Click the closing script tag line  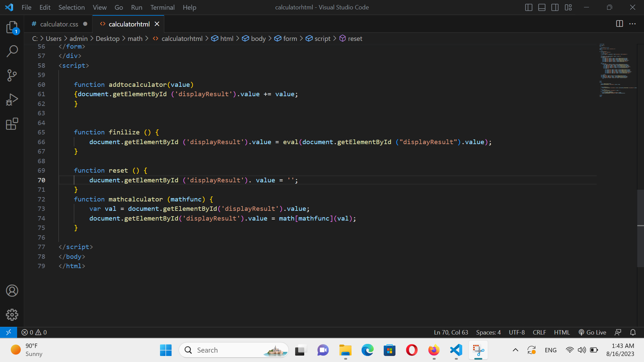[x=75, y=247]
